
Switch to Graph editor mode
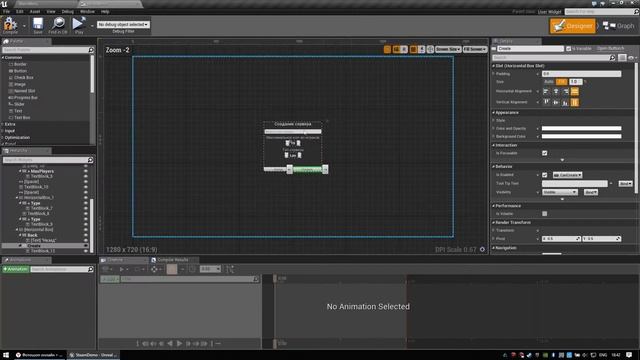(x=619, y=26)
